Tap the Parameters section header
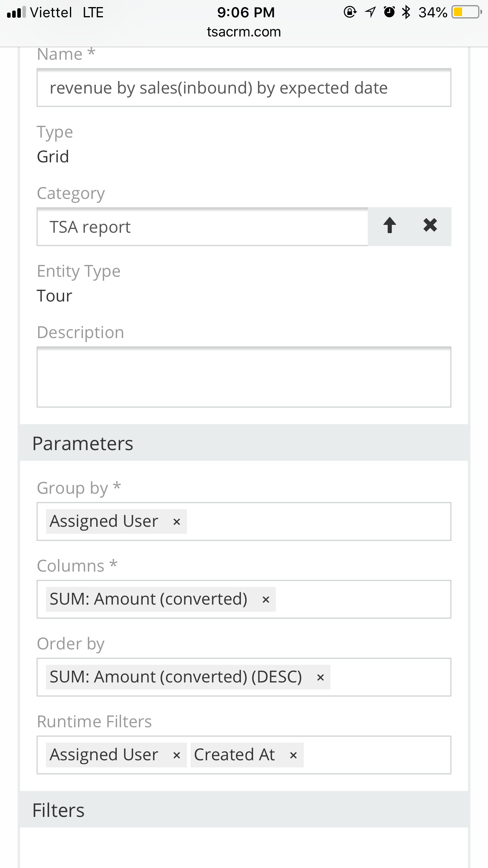488x868 pixels. coord(244,443)
